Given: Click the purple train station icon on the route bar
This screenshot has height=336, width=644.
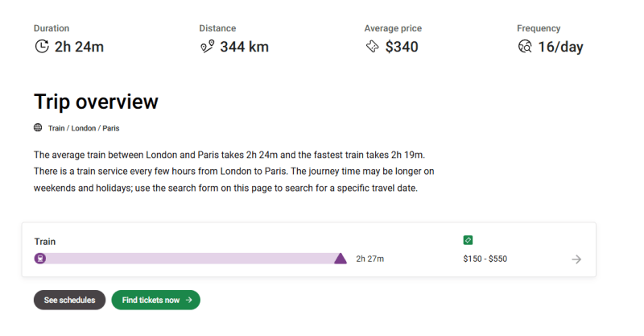Looking at the screenshot, I should point(40,259).
